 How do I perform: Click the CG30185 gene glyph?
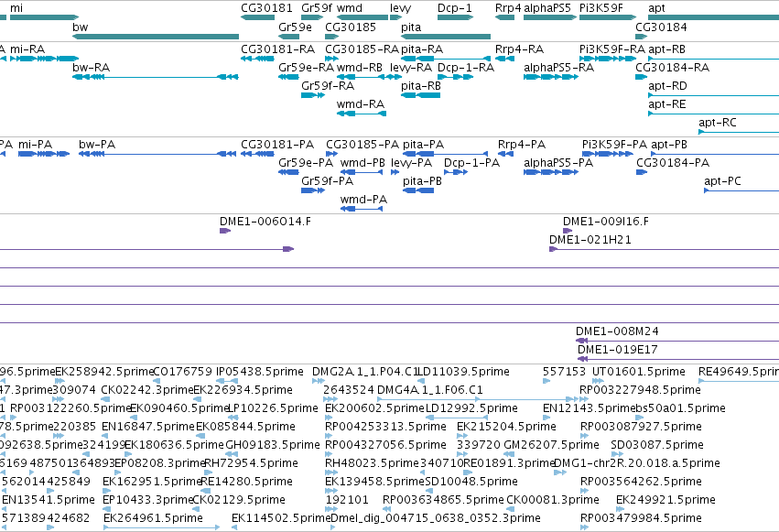click(x=331, y=37)
